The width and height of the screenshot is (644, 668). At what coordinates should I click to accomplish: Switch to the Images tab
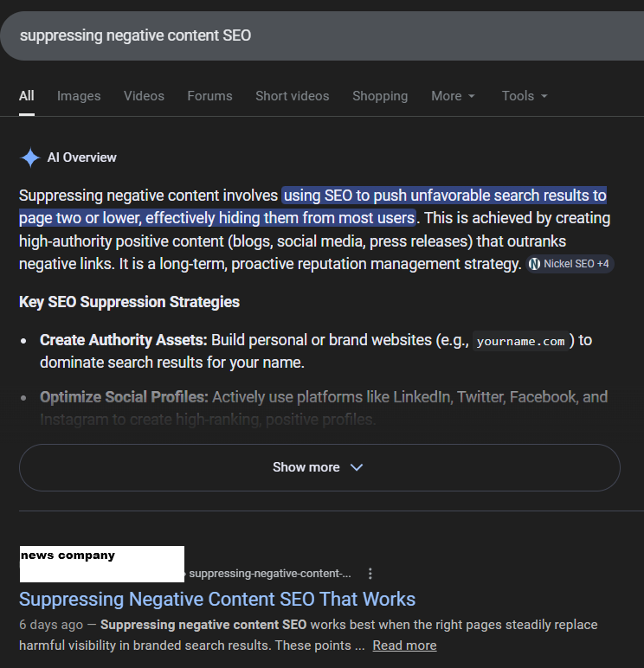click(79, 96)
